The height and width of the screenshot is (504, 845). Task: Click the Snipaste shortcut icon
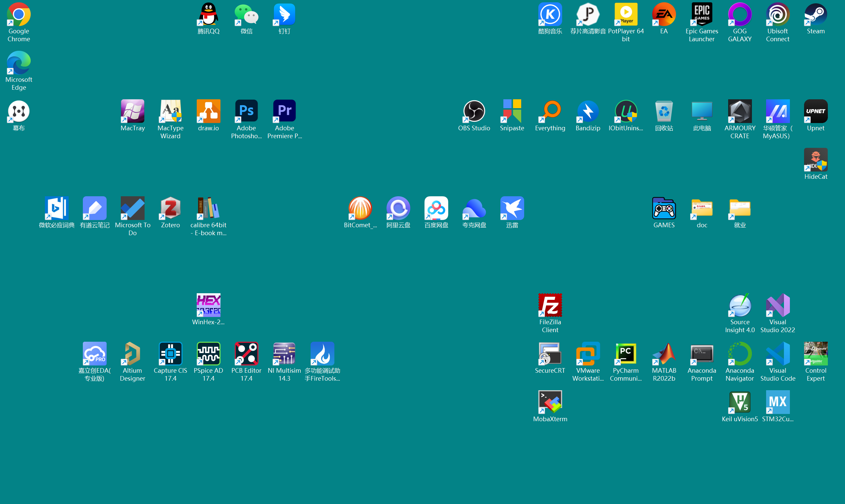tap(512, 111)
